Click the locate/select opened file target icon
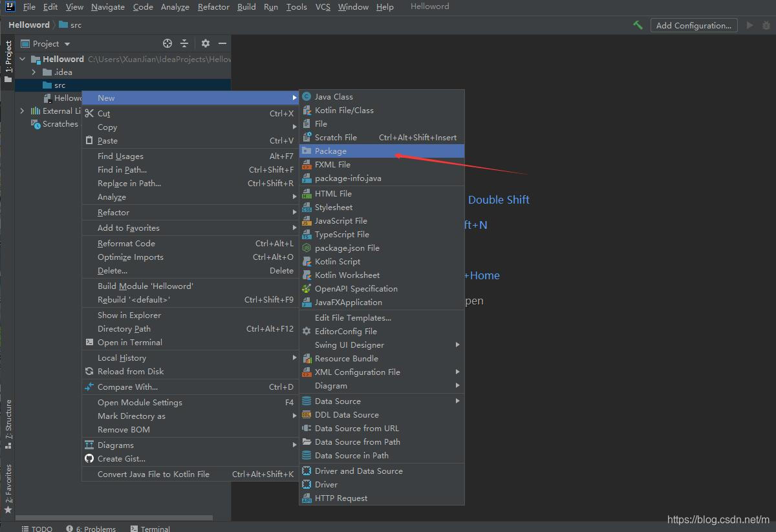 point(167,43)
